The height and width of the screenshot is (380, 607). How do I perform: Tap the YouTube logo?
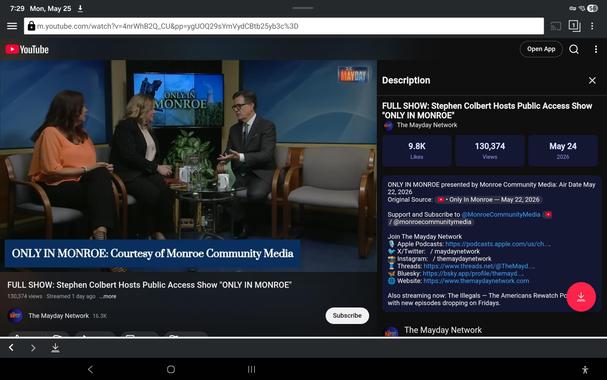(27, 50)
